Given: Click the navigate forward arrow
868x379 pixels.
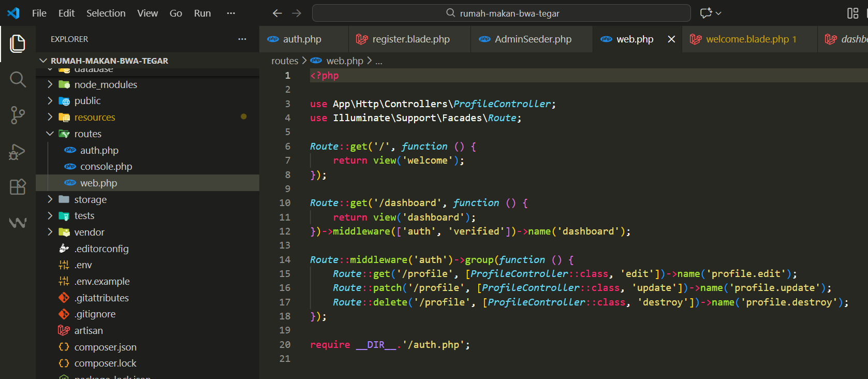Looking at the screenshot, I should [x=297, y=13].
